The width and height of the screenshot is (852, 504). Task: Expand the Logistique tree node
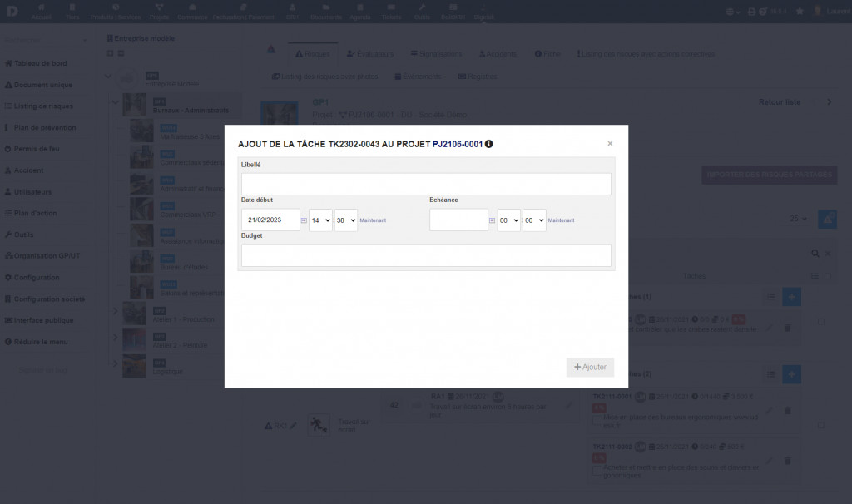point(115,363)
